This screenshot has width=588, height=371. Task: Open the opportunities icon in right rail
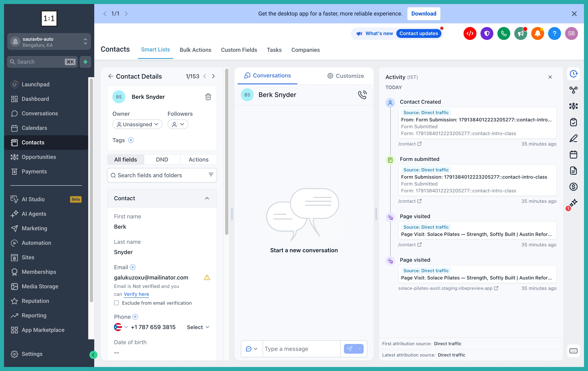click(573, 106)
